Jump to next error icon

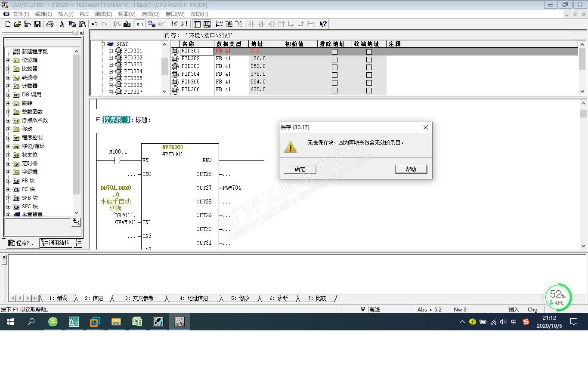pyautogui.click(x=184, y=24)
